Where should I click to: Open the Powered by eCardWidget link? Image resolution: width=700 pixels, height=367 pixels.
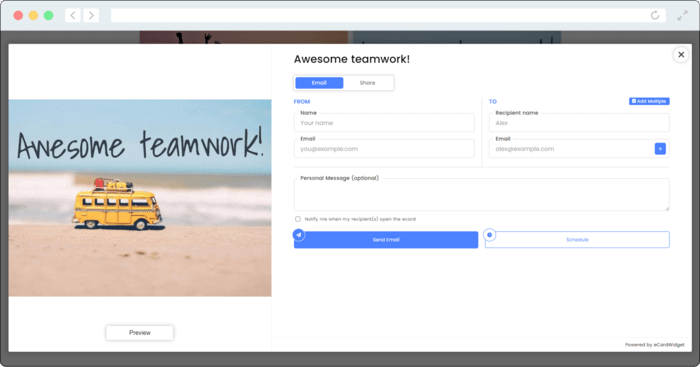[x=654, y=345]
